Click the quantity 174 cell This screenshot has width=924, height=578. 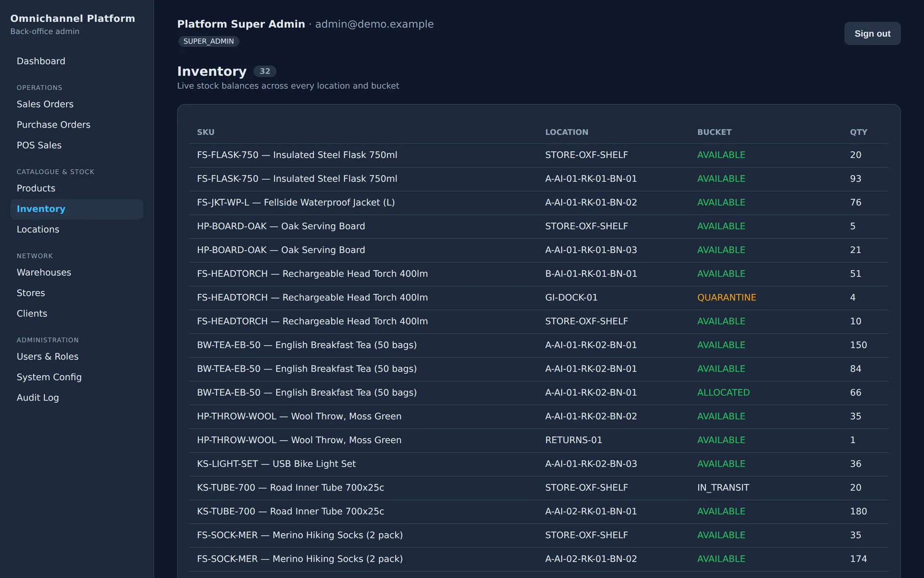[858, 559]
